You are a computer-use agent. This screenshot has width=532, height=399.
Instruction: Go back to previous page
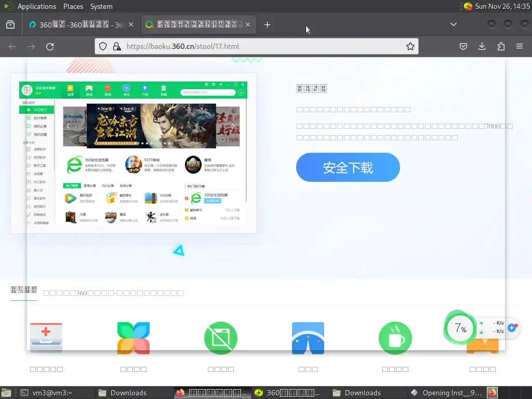point(12,46)
